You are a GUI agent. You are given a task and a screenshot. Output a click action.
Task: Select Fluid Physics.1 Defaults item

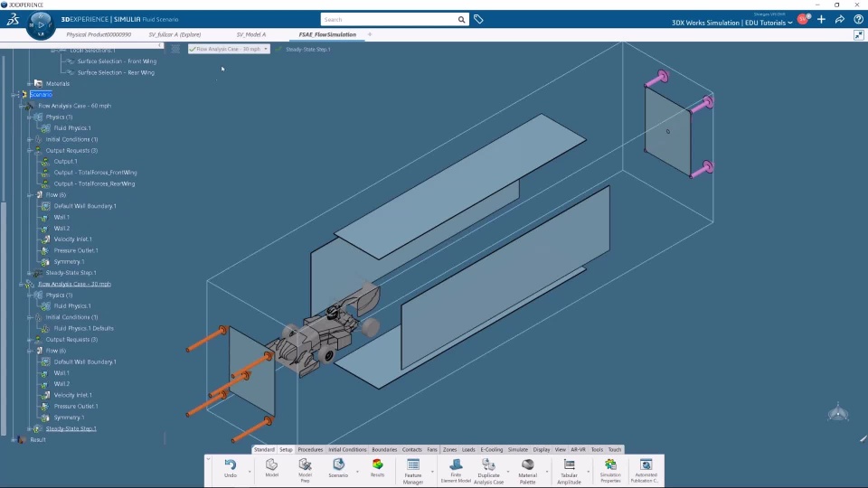(83, 328)
